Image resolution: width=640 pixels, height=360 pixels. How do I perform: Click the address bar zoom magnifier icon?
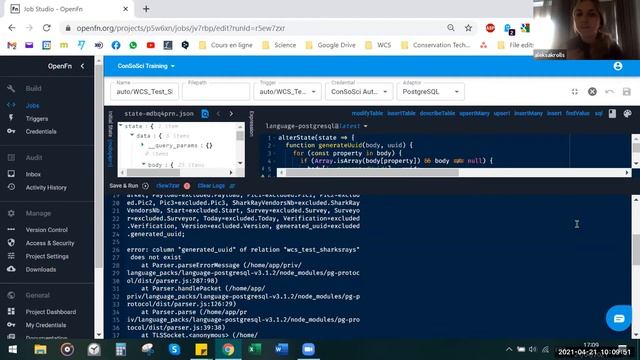click(x=451, y=28)
